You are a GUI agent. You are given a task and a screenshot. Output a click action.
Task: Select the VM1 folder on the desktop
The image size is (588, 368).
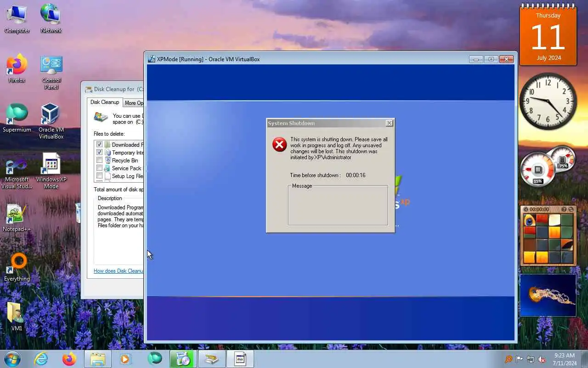pos(17,316)
